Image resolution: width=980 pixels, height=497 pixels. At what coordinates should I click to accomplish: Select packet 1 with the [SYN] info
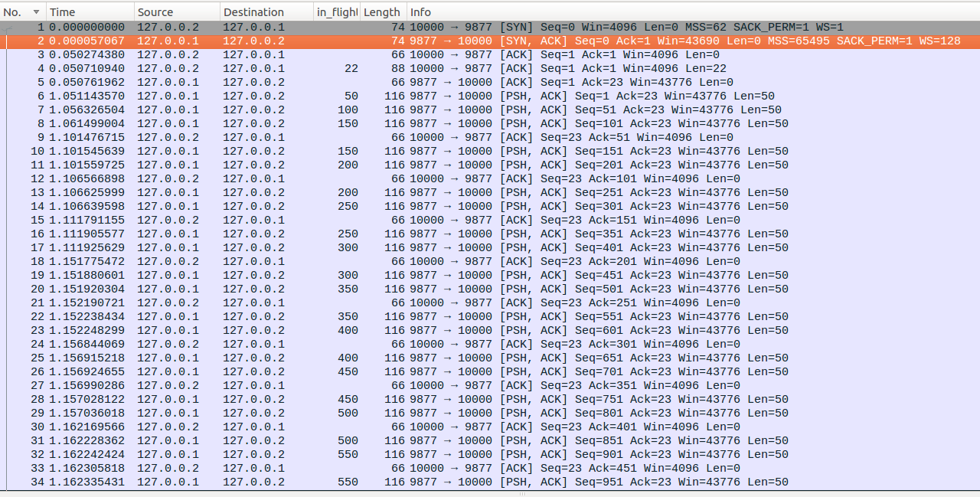click(x=490, y=28)
